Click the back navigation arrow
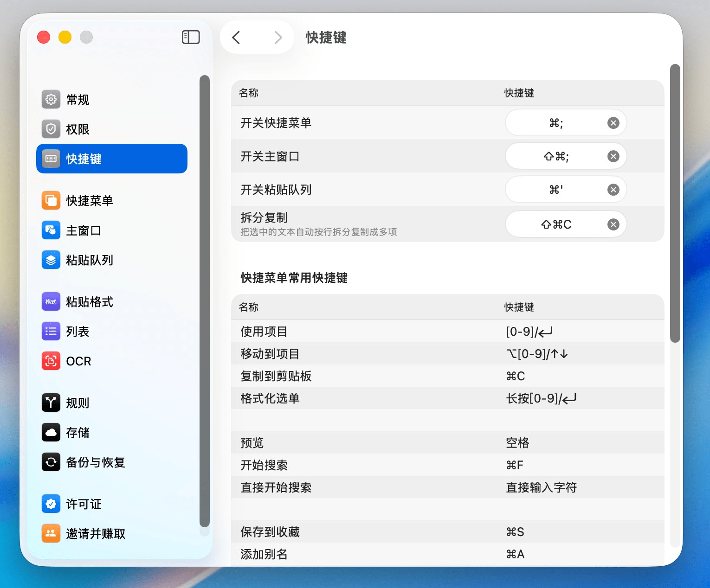710x588 pixels. [236, 38]
